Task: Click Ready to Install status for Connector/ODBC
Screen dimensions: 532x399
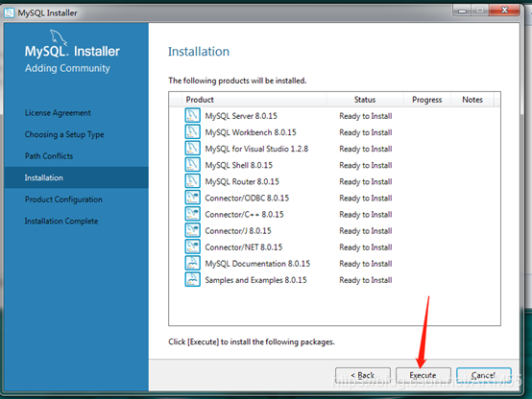Action: coord(366,198)
